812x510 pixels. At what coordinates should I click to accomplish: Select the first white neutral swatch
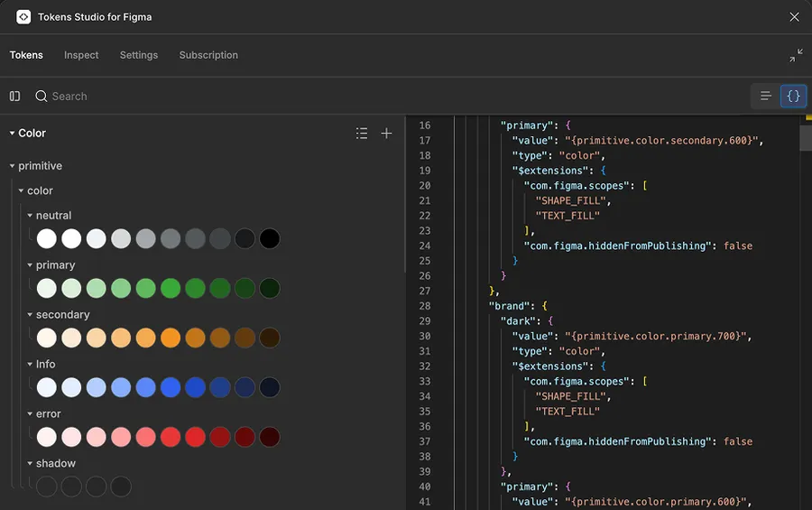pyautogui.click(x=47, y=239)
